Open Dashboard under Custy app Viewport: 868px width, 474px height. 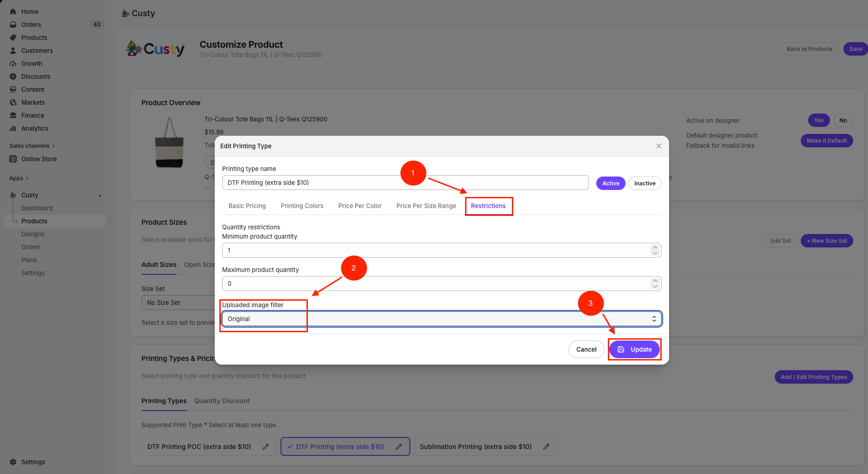point(37,208)
